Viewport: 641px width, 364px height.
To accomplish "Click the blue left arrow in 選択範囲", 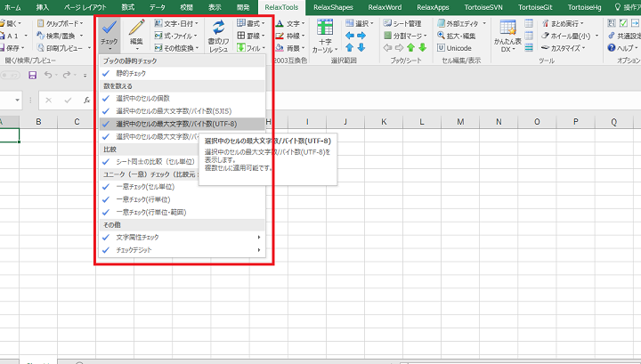I will click(x=350, y=36).
